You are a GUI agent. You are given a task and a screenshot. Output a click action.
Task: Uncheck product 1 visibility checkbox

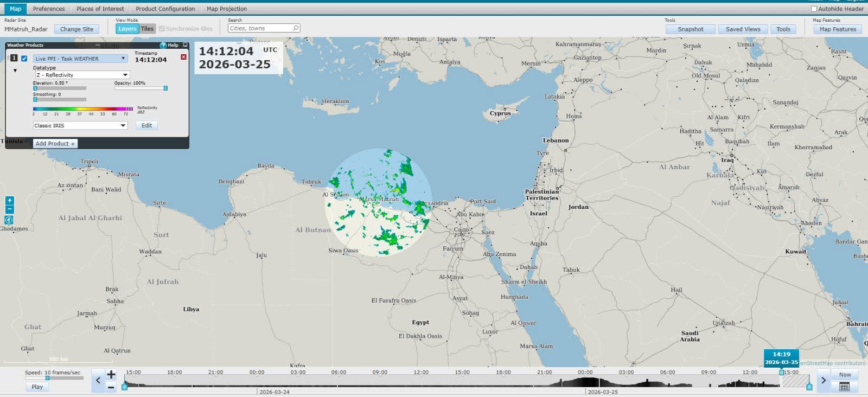coord(24,59)
